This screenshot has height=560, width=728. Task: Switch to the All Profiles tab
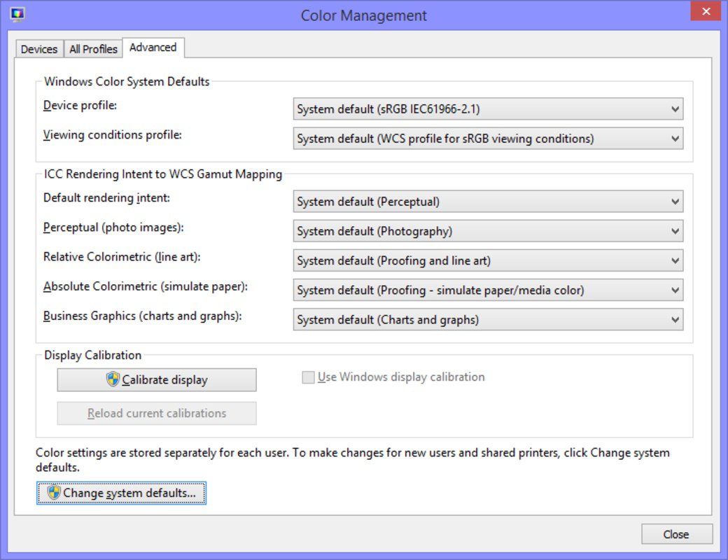click(93, 48)
